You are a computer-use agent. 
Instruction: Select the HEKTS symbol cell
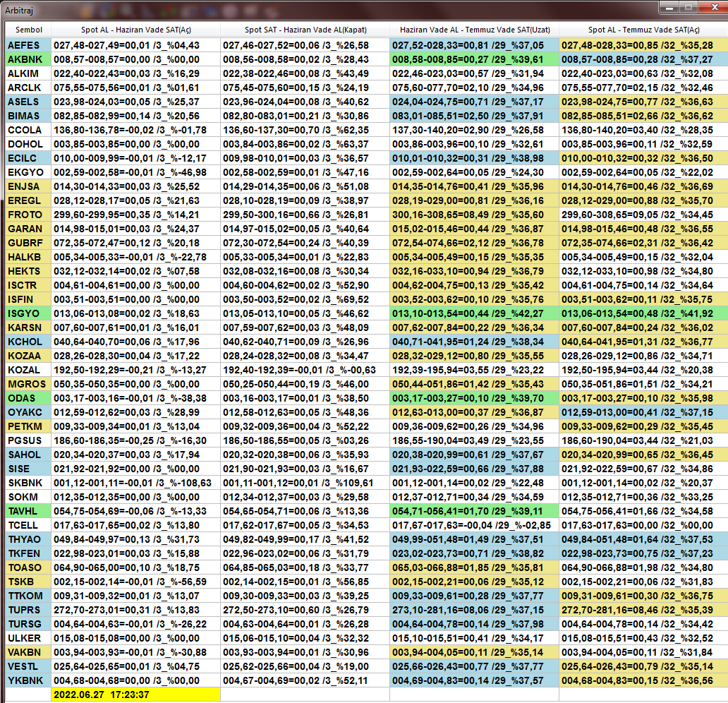point(28,271)
